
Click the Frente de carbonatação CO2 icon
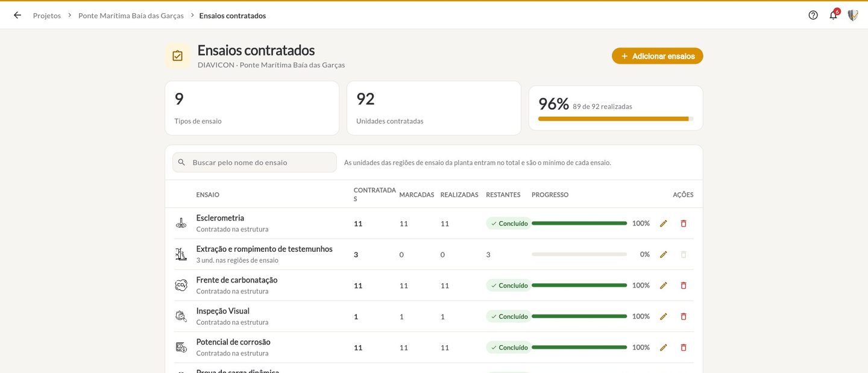click(x=181, y=285)
